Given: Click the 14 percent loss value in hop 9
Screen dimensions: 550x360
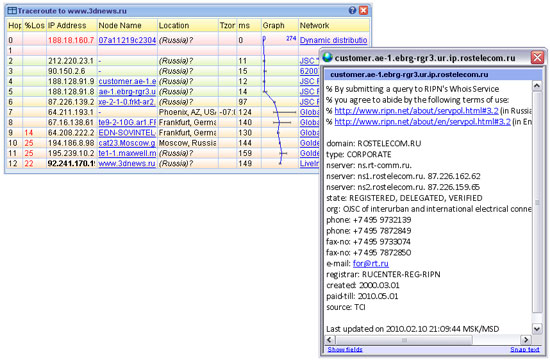Looking at the screenshot, I should (29, 133).
